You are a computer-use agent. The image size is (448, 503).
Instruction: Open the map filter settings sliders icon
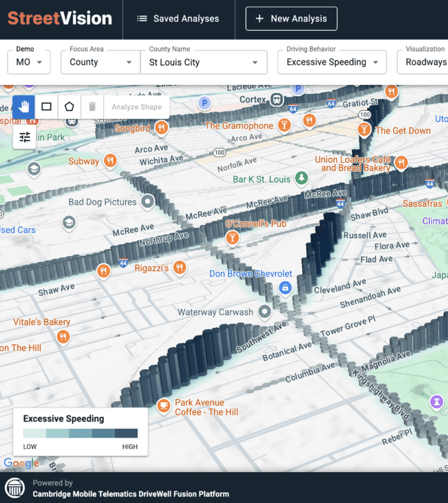coord(25,138)
